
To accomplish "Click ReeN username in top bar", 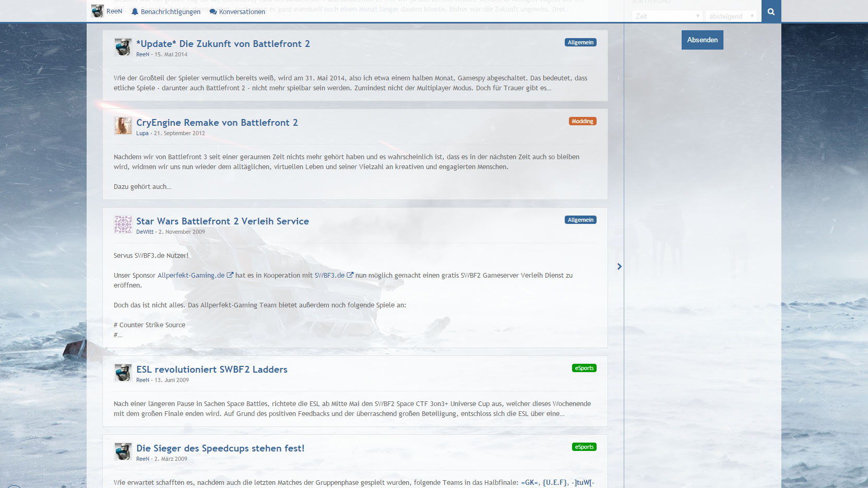I will 114,11.
